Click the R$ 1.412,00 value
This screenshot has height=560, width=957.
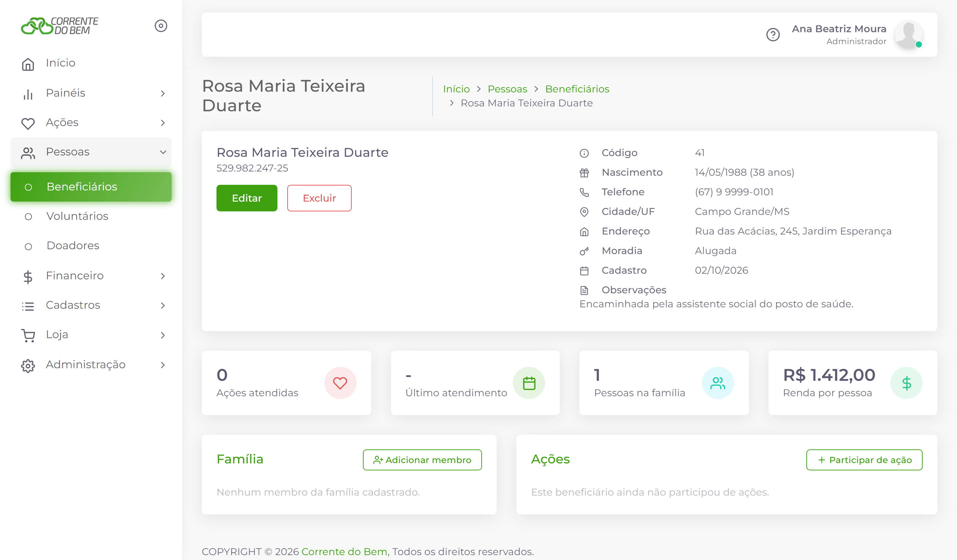[829, 375]
